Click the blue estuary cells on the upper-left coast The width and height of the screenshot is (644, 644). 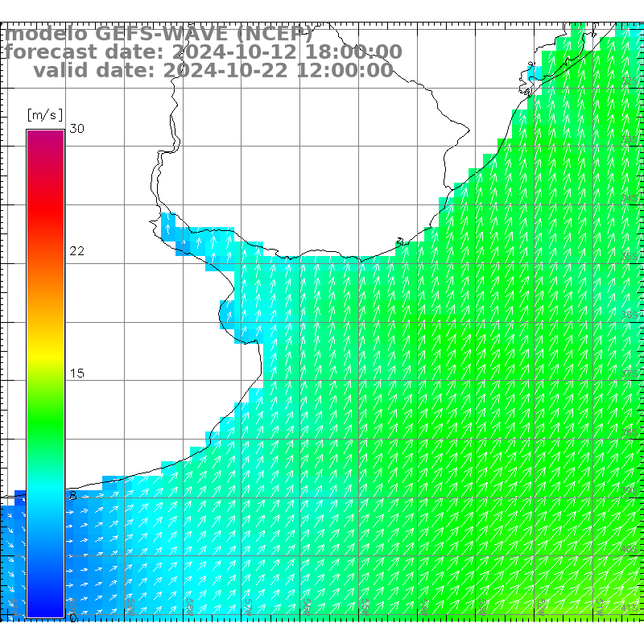tap(171, 228)
